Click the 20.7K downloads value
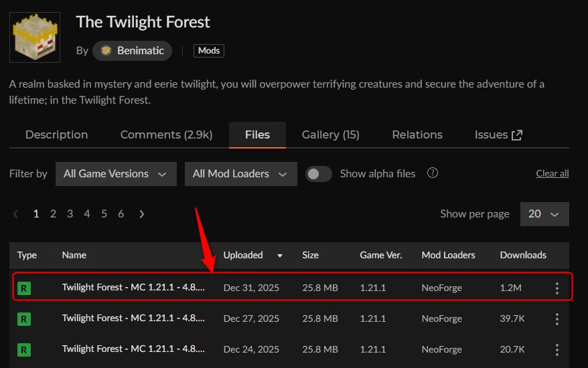The image size is (588, 368). point(512,349)
